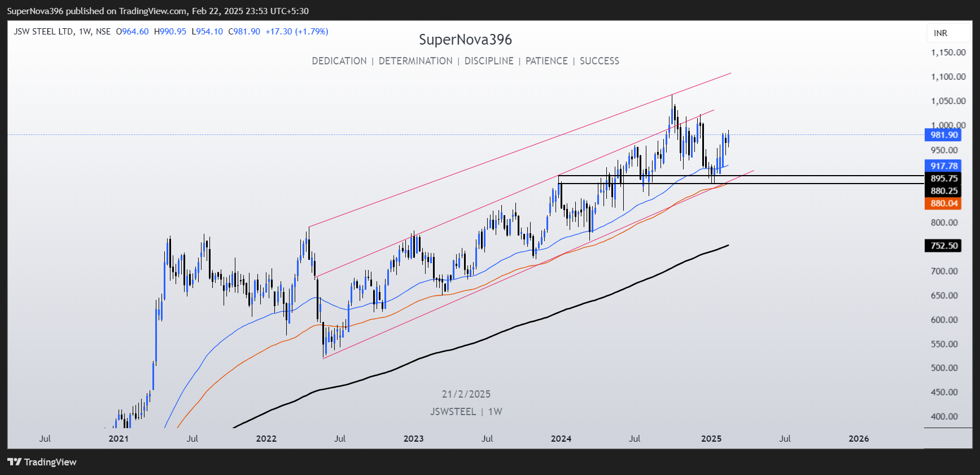Click the 1,050.00 price axis label
Screen dimensions: 980x475
(x=948, y=101)
